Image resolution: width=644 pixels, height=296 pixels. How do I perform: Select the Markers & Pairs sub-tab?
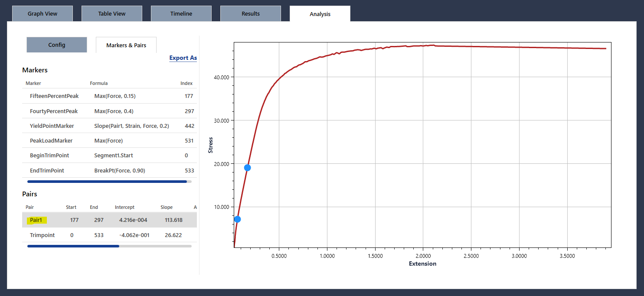tap(126, 45)
